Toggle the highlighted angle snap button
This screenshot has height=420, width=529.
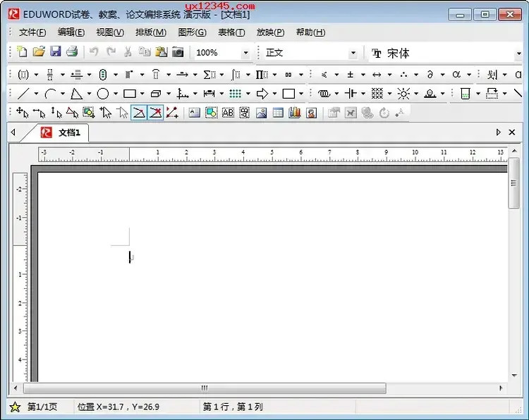[x=139, y=113]
